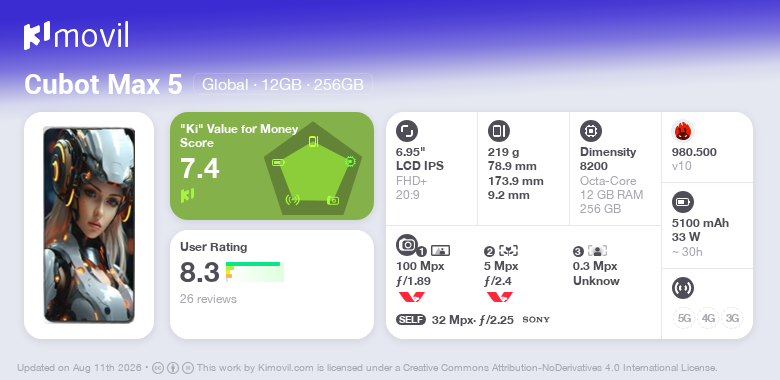780x380 pixels.
Task: Click the user rating distribution bars
Action: point(255,272)
